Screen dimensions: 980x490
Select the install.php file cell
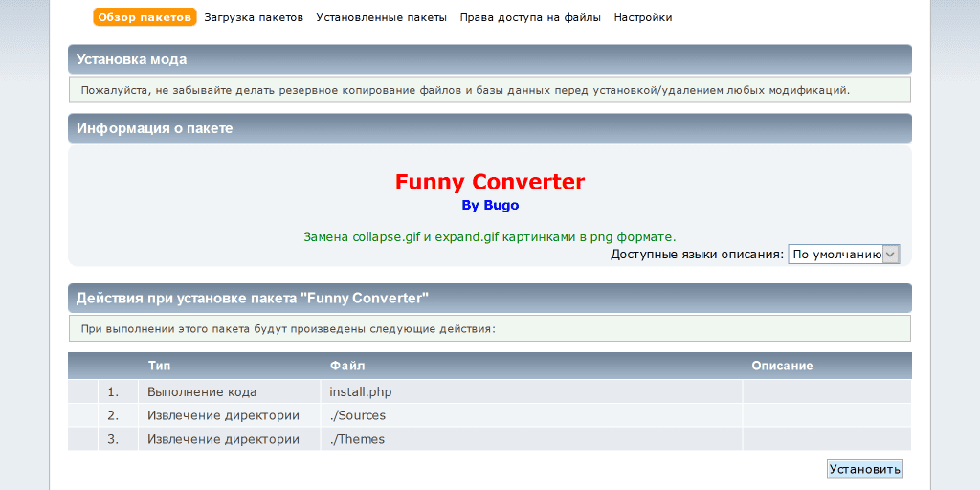361,391
